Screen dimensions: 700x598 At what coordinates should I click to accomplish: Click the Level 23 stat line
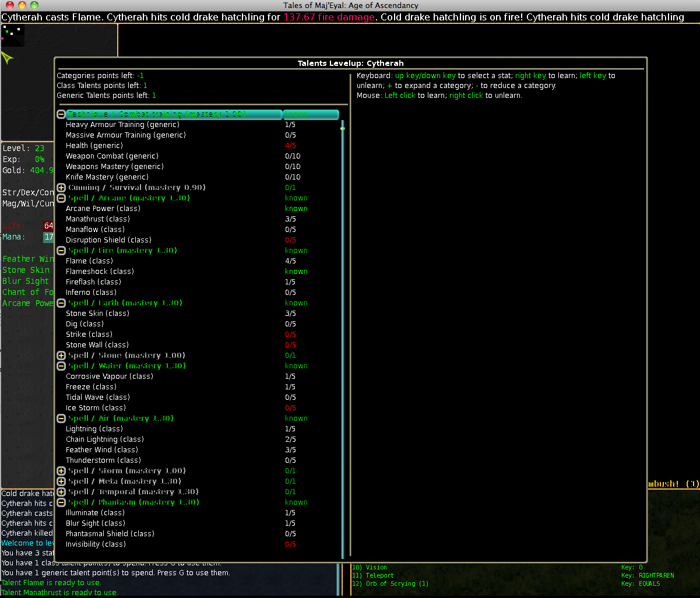point(23,149)
